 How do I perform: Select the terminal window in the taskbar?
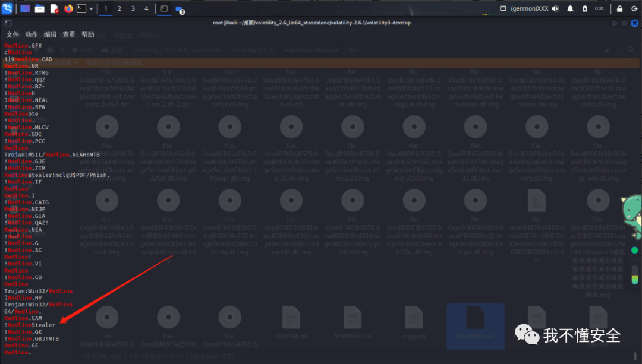click(x=164, y=8)
